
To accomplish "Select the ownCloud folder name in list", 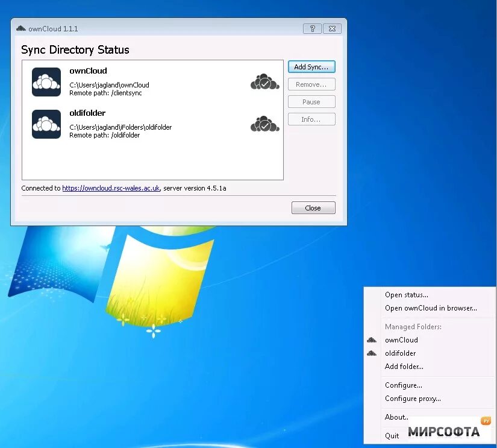I will [x=88, y=71].
